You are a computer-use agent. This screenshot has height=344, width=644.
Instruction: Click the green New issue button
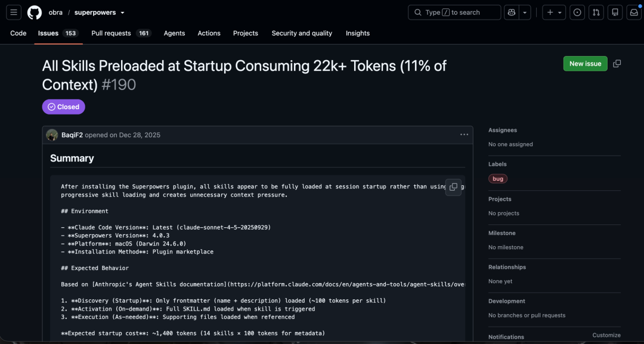coord(586,64)
